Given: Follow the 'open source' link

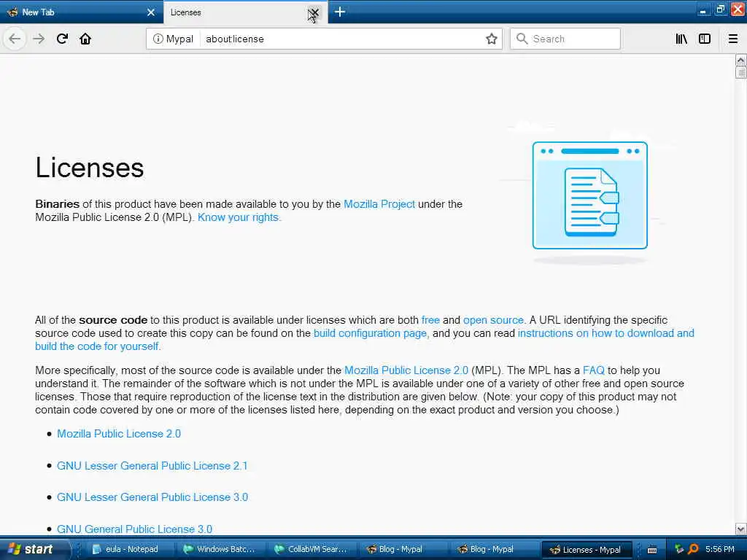Looking at the screenshot, I should pyautogui.click(x=493, y=320).
